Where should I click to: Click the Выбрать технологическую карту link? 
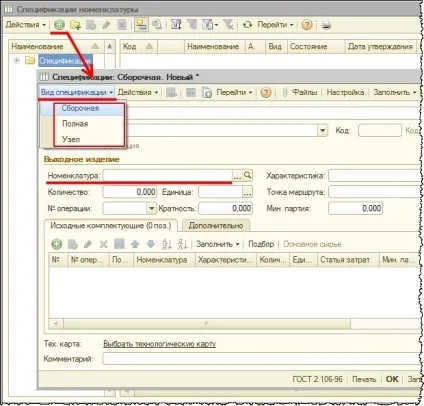point(160,344)
